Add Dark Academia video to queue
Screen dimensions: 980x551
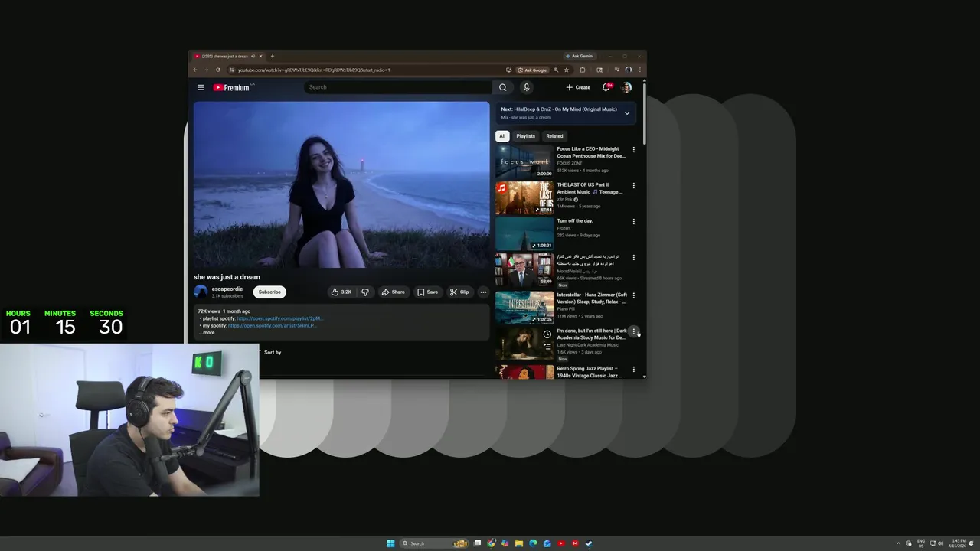point(547,347)
